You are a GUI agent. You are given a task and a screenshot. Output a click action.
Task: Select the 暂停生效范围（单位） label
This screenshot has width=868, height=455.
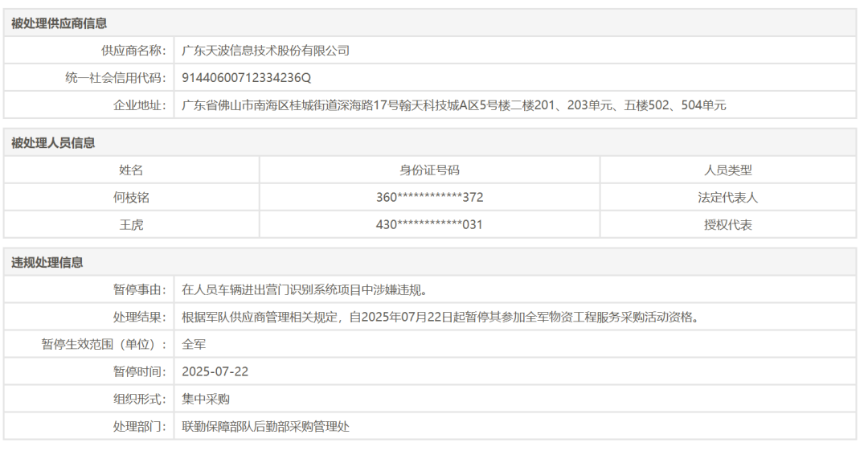point(104,344)
